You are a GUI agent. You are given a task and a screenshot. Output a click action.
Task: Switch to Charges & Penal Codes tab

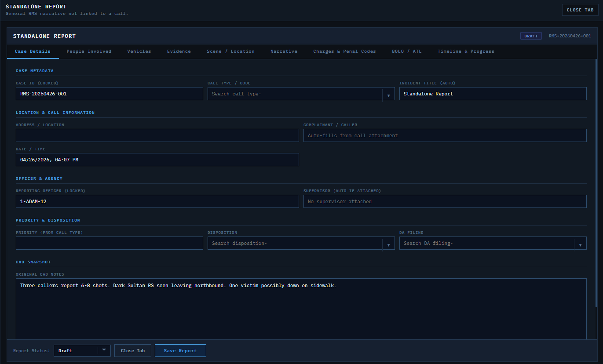click(x=344, y=51)
